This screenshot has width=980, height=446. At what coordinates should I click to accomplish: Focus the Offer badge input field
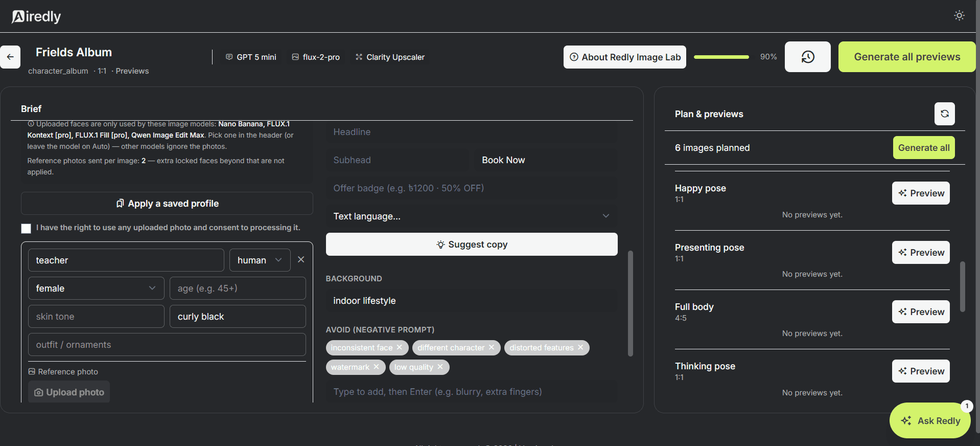pyautogui.click(x=472, y=188)
